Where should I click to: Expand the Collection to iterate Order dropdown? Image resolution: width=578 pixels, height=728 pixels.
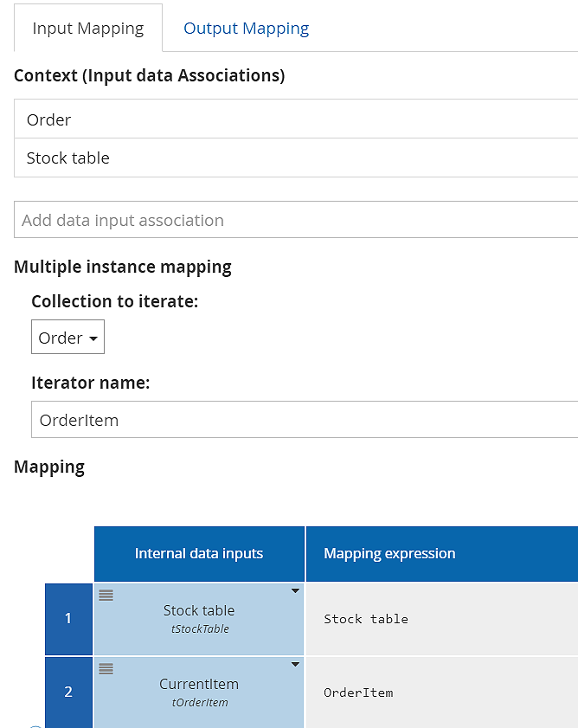pos(67,338)
